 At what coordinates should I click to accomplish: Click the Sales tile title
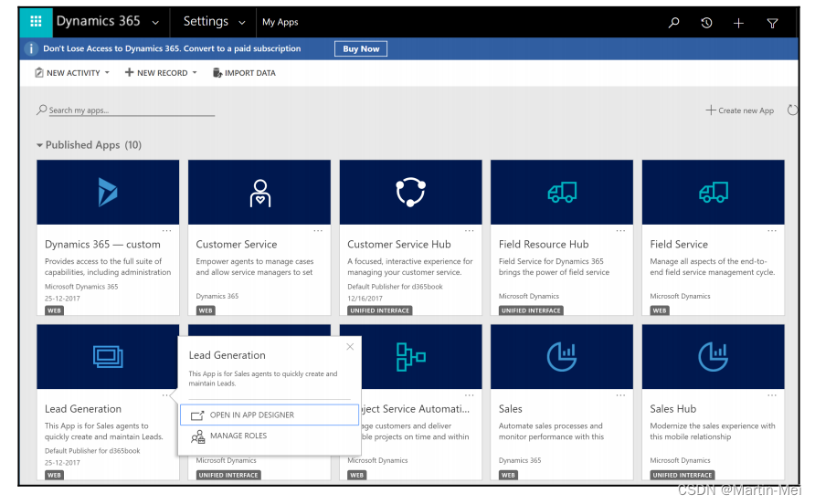click(x=511, y=409)
